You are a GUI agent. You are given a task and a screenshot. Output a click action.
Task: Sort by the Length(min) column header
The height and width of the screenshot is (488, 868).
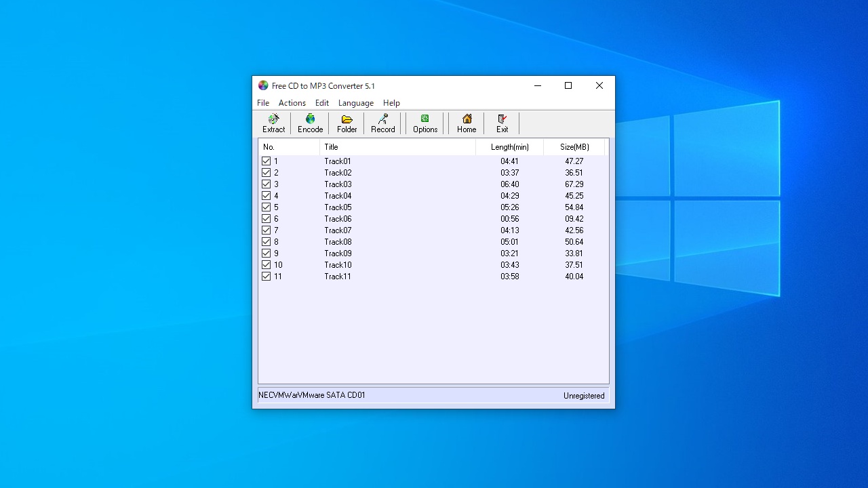[509, 147]
